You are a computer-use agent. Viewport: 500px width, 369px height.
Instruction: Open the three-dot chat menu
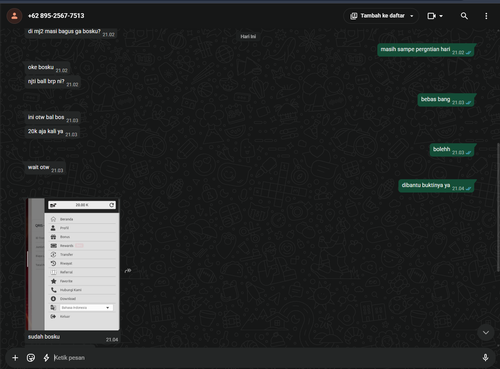tap(486, 16)
